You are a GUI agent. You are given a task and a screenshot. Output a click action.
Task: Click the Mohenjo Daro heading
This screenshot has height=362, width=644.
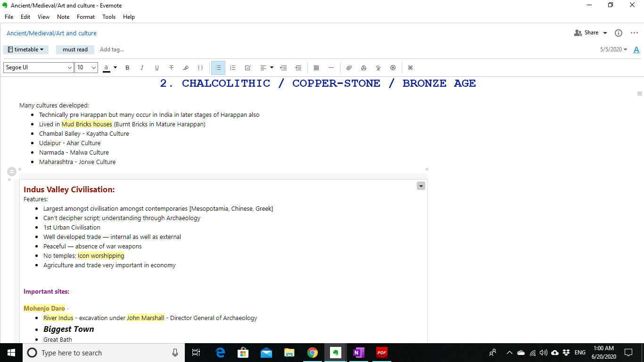click(44, 309)
